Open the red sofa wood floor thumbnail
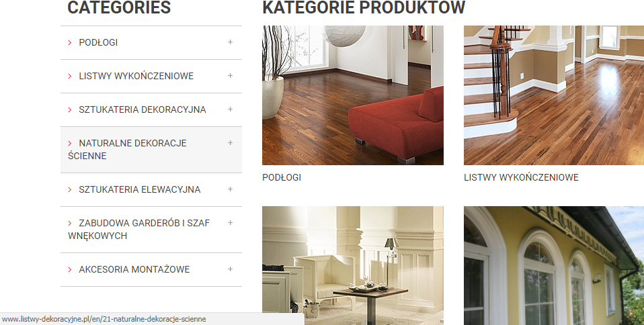This screenshot has width=644, height=325. click(353, 95)
